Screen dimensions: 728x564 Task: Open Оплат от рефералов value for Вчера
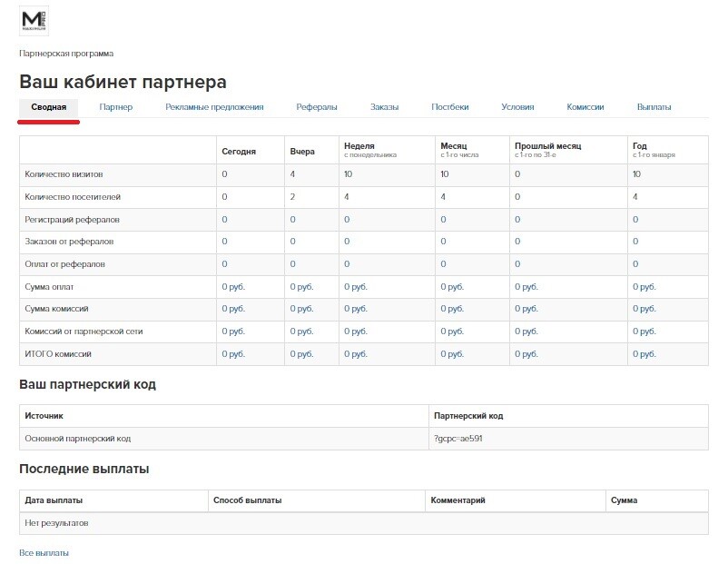(x=293, y=264)
